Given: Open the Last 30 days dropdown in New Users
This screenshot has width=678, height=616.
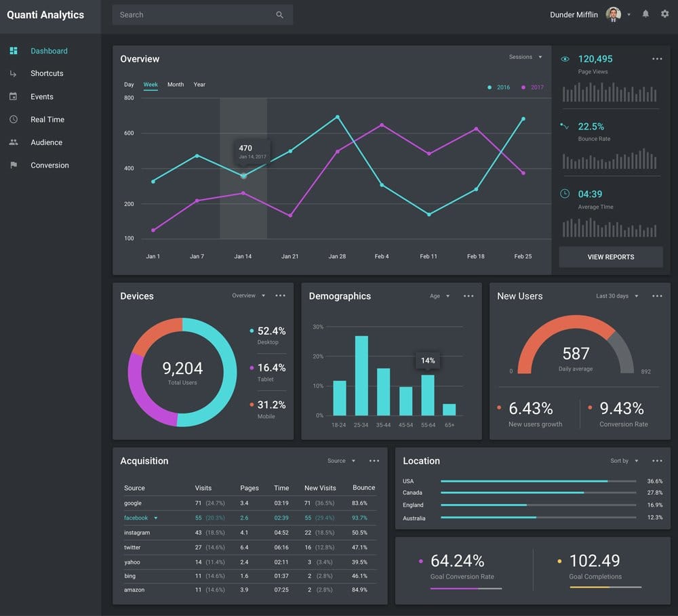Looking at the screenshot, I should click(x=617, y=296).
